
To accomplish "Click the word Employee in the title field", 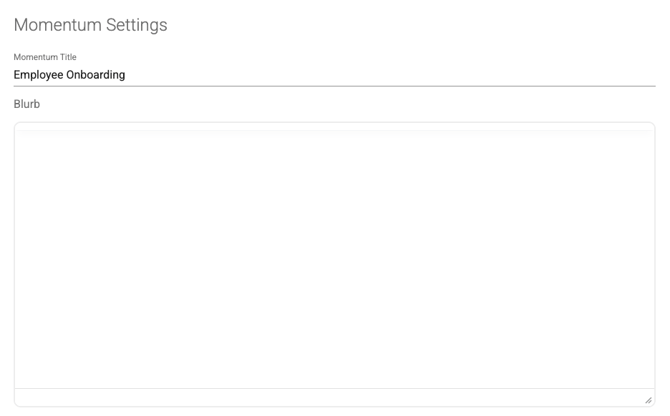I will [x=38, y=75].
